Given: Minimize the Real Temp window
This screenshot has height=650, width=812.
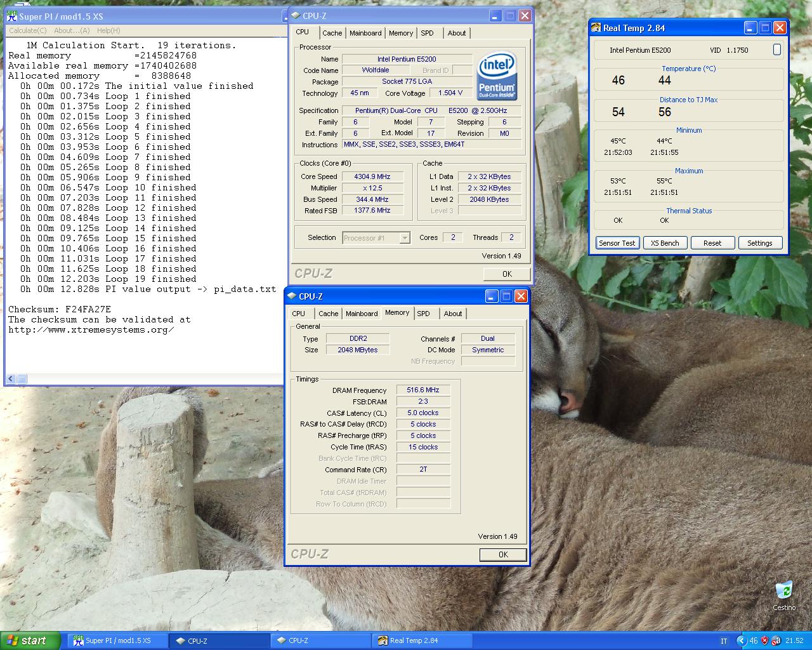Looking at the screenshot, I should click(x=750, y=27).
